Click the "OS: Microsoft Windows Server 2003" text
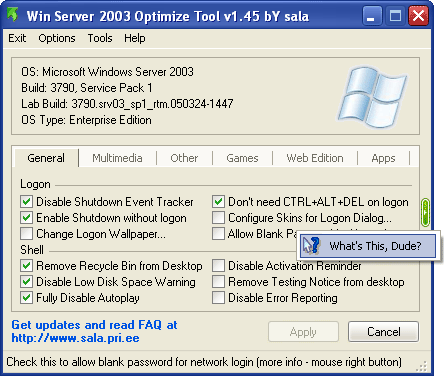This screenshot has height=376, width=444. 107,72
